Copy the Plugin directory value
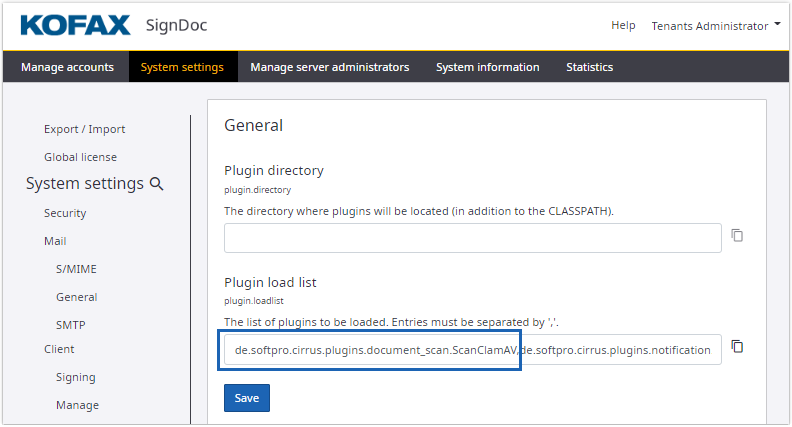 [x=737, y=236]
